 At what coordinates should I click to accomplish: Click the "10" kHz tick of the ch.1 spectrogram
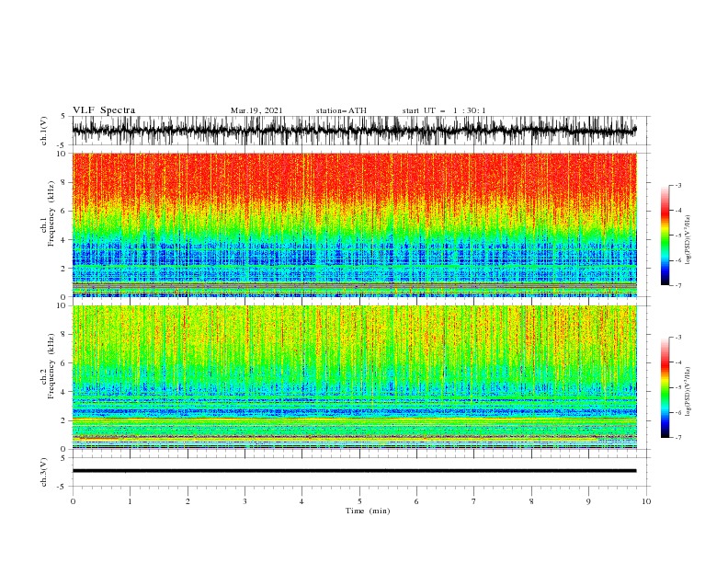click(x=62, y=154)
